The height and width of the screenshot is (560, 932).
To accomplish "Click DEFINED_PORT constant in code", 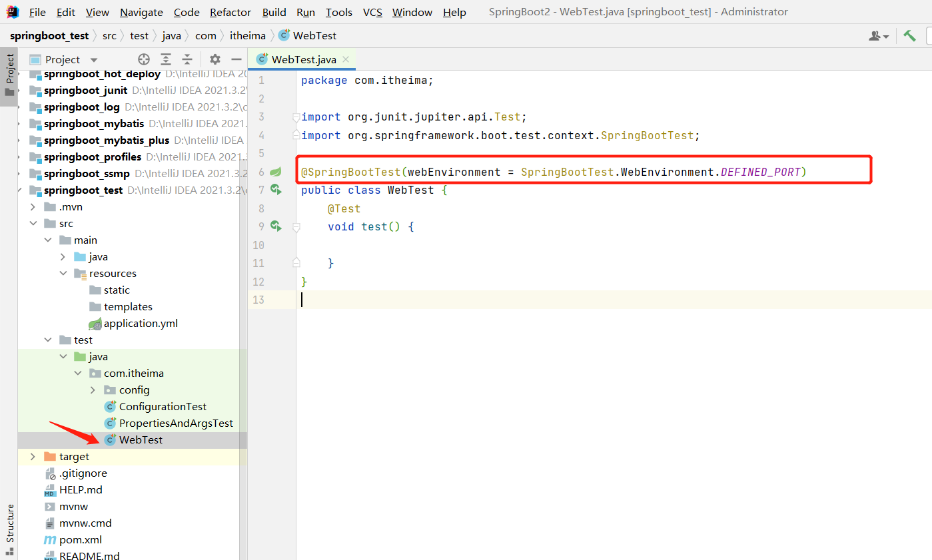I will [x=760, y=172].
